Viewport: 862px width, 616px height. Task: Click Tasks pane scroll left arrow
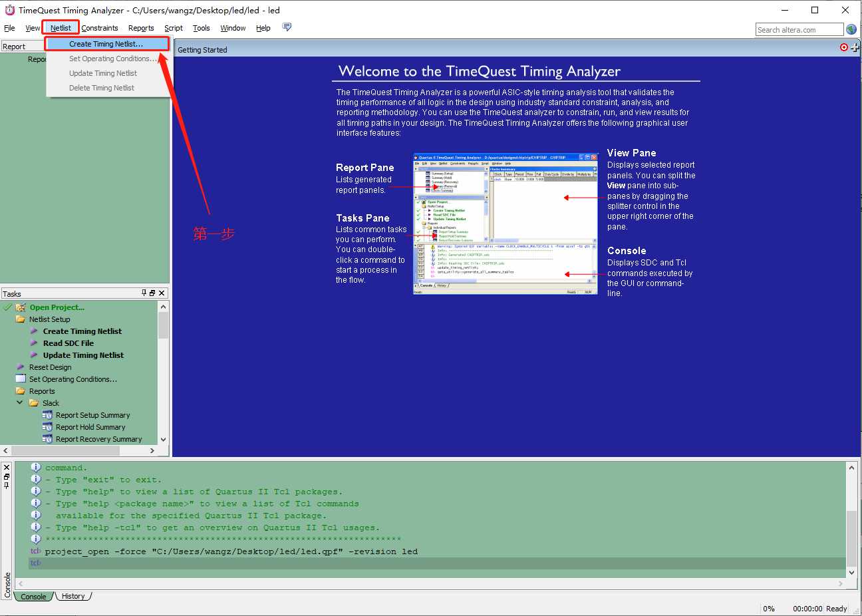pyautogui.click(x=6, y=451)
